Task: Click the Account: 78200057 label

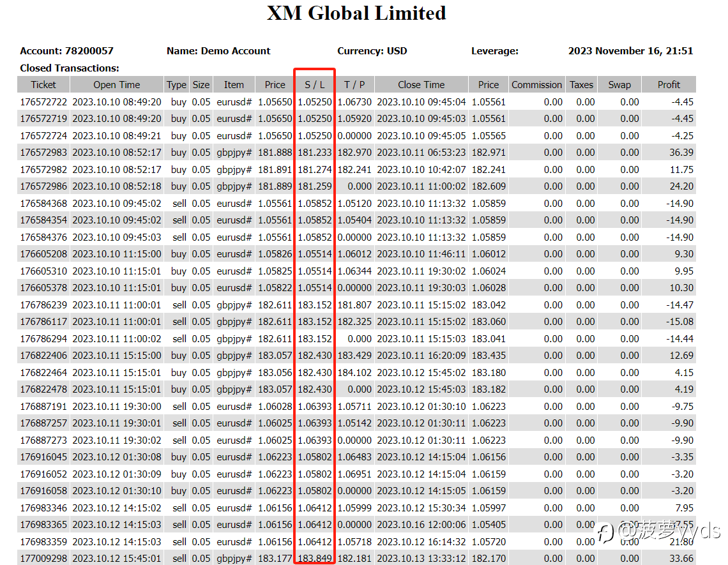Action: [66, 50]
